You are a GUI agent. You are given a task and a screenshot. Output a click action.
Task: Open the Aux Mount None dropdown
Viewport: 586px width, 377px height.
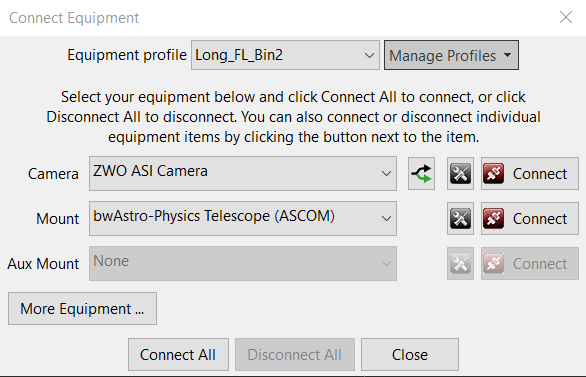click(243, 263)
